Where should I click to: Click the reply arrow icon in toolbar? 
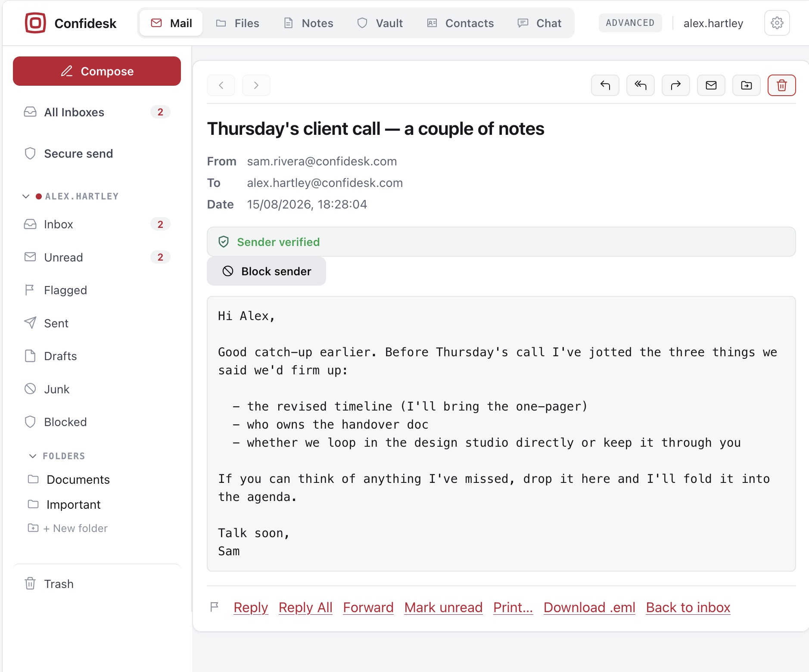[x=605, y=85]
